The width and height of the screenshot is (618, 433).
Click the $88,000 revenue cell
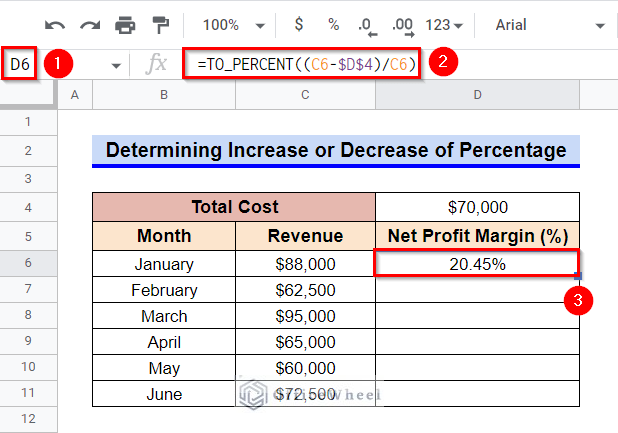pos(305,264)
